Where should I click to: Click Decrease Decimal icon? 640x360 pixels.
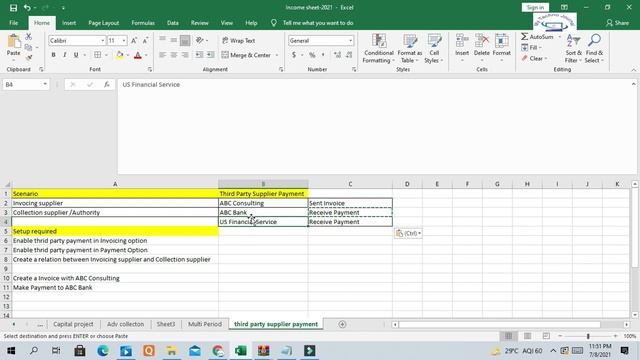tap(349, 55)
